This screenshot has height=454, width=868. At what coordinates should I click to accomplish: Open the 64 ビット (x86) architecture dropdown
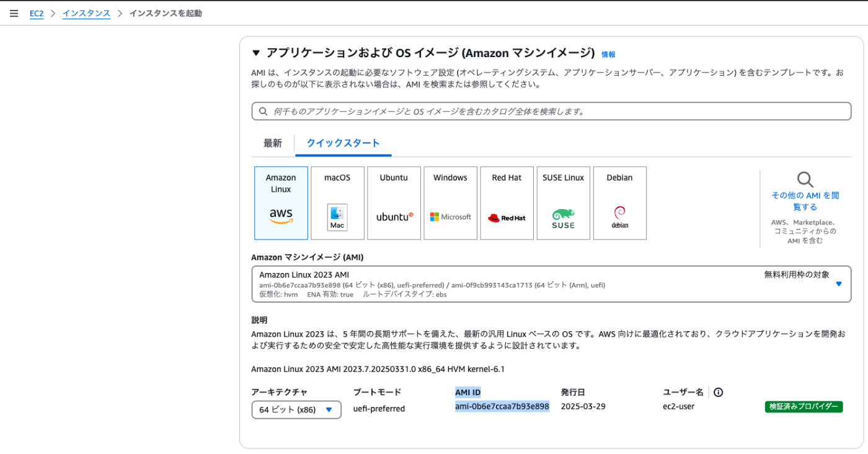pyautogui.click(x=296, y=409)
